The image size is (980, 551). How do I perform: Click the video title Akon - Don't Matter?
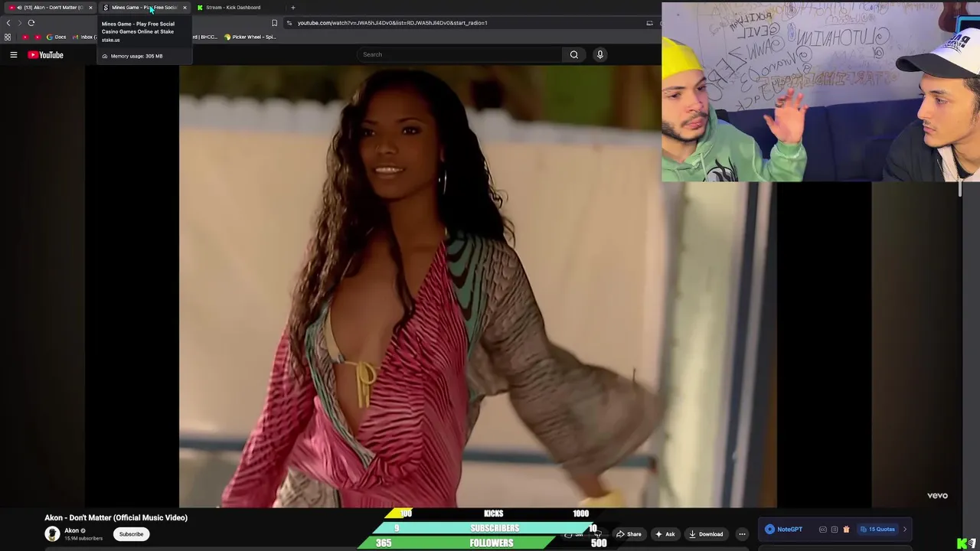point(116,517)
